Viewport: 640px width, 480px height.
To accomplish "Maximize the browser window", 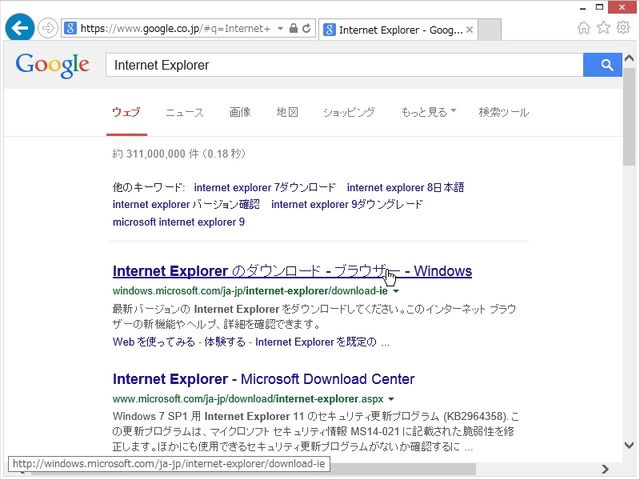I will pyautogui.click(x=599, y=7).
